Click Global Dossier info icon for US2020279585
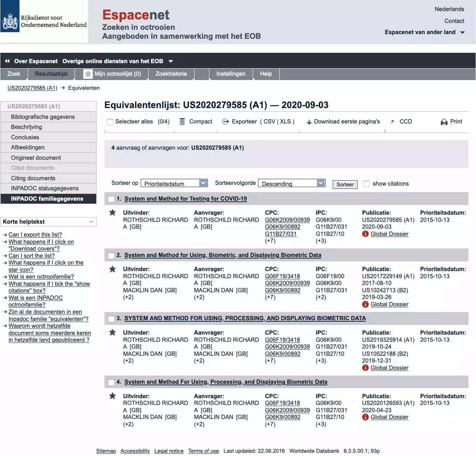 (x=365, y=234)
